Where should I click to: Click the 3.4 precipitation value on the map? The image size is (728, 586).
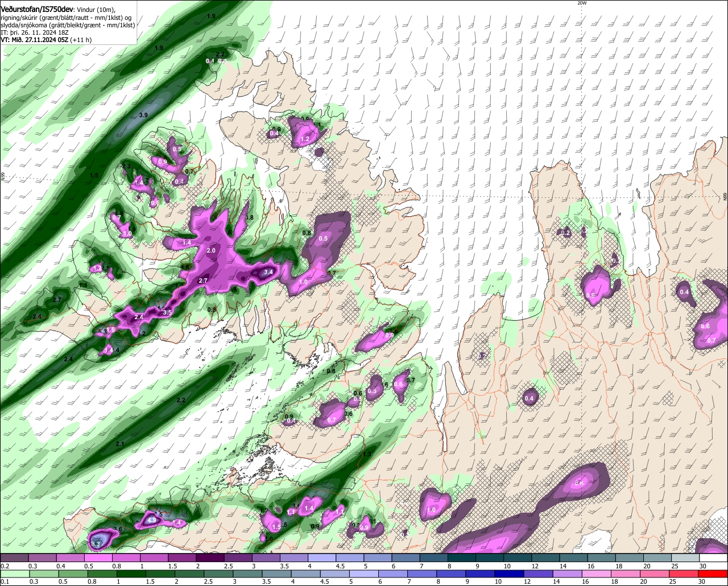point(269,273)
